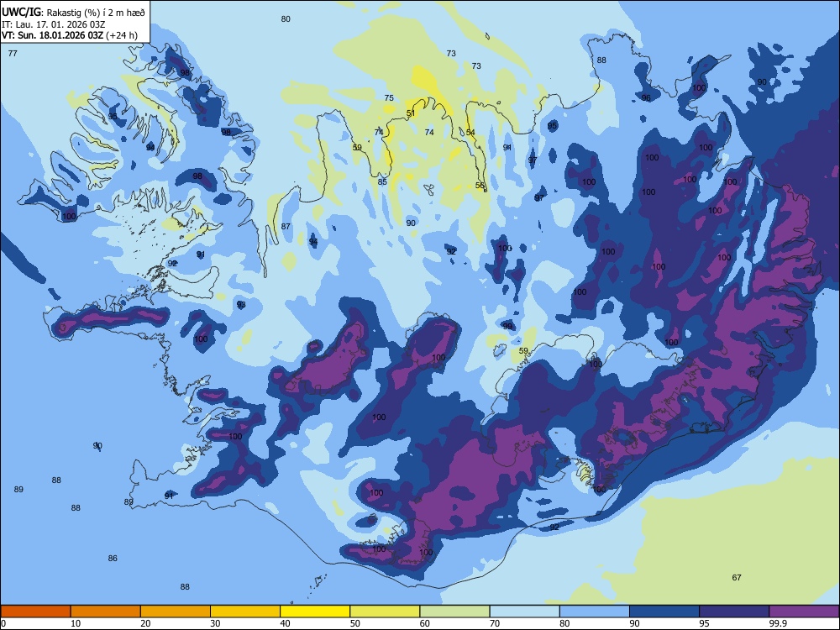Click the '70' legend scale label

[x=495, y=623]
